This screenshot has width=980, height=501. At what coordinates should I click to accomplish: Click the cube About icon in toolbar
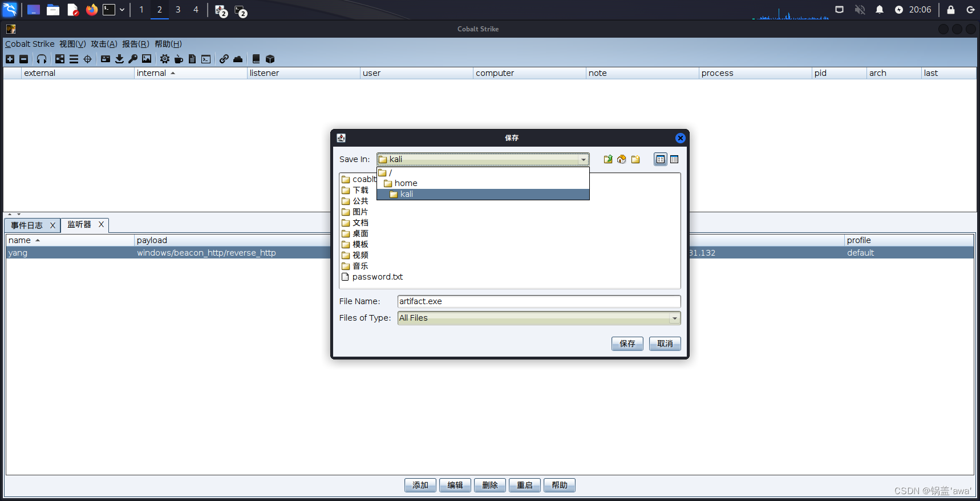click(x=270, y=59)
